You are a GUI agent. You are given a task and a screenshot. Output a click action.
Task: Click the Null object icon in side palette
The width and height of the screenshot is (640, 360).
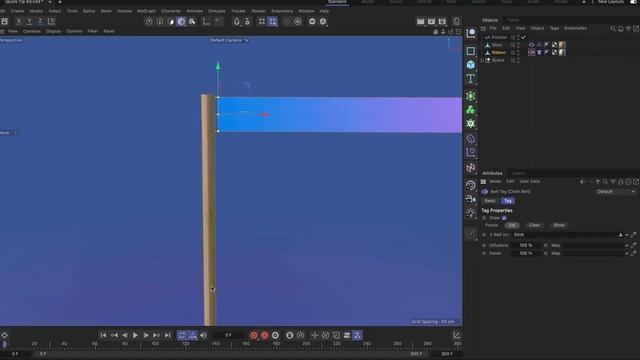[x=471, y=33]
